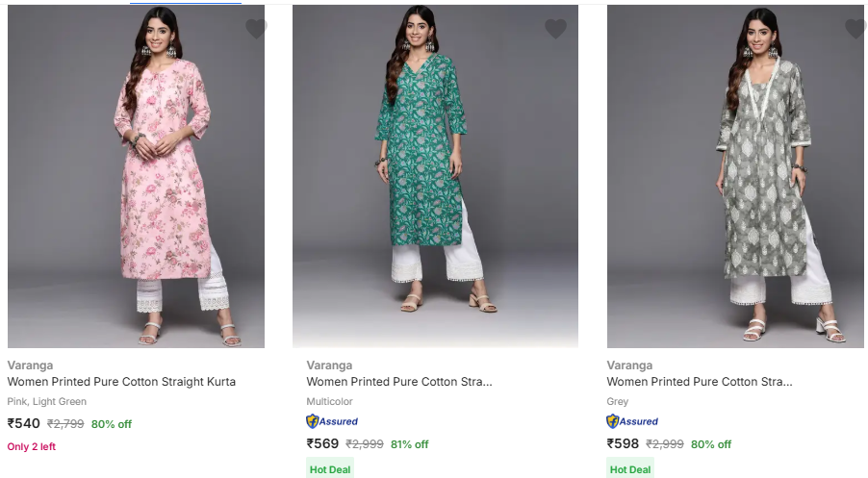Open the truncated title of the Grey kurta

click(x=699, y=382)
